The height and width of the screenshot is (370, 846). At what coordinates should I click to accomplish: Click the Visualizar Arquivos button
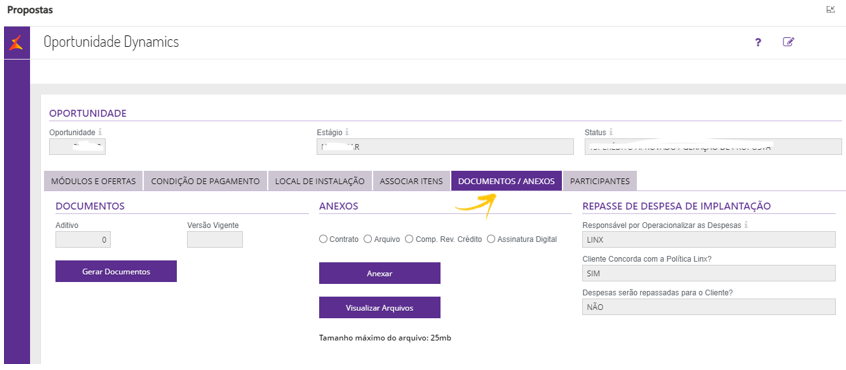380,307
